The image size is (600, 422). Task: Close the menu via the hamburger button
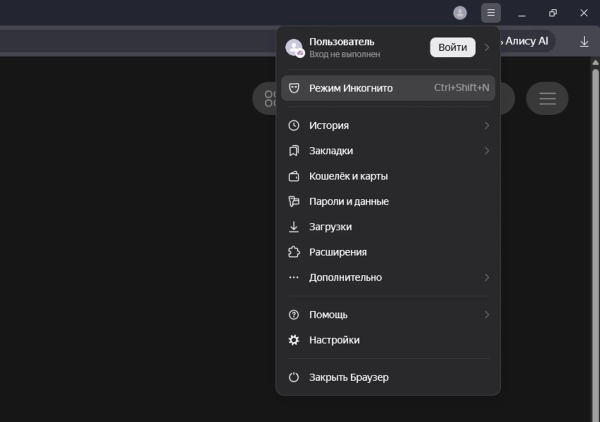point(491,13)
